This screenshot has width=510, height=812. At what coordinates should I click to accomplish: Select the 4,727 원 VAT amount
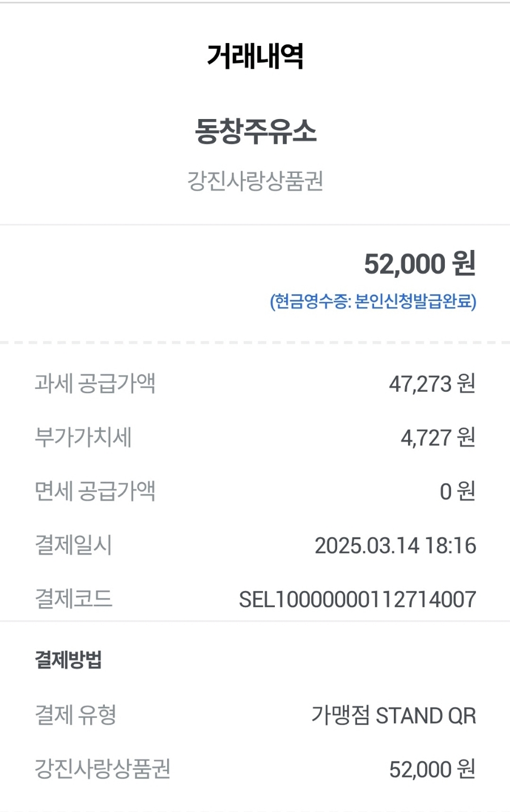coord(438,438)
